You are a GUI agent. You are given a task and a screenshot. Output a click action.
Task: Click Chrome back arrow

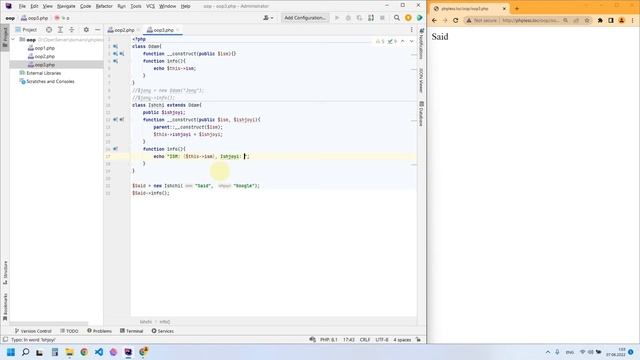(x=434, y=20)
